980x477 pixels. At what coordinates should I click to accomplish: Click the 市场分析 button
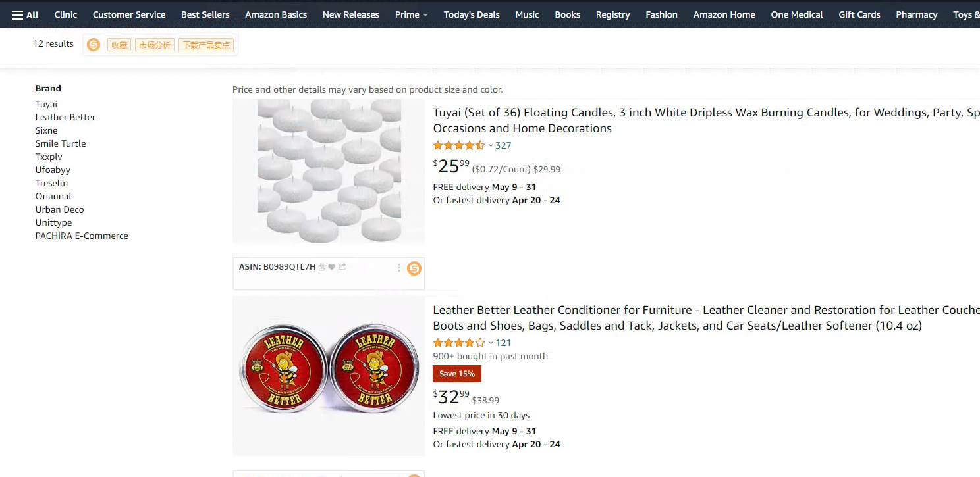click(154, 45)
